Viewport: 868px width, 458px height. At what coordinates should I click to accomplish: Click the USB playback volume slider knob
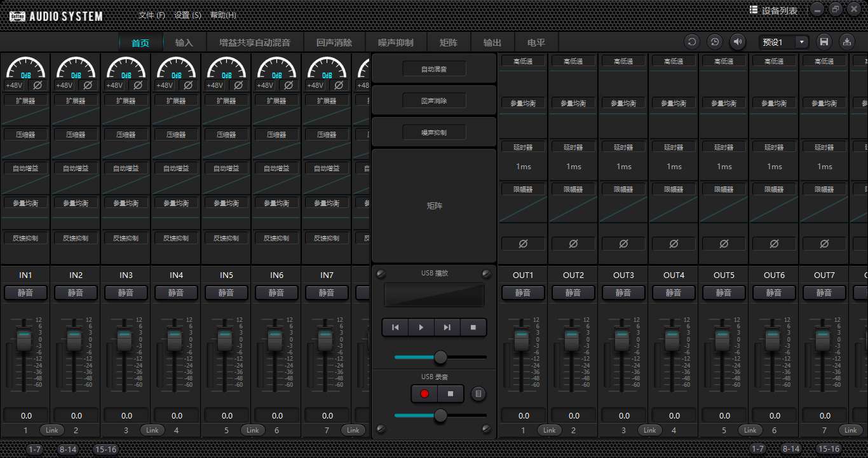440,357
